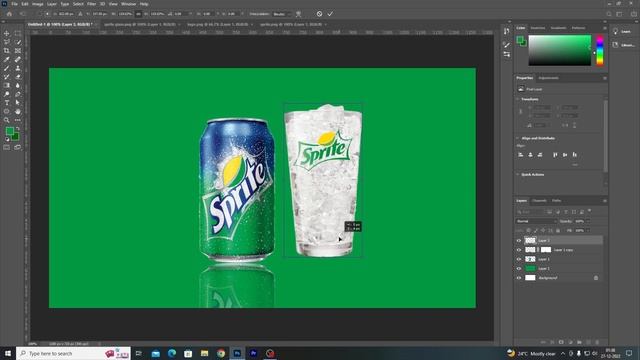Open the Edit Toolbar three-dots button
Screen dimensions: 640x360
(18, 120)
